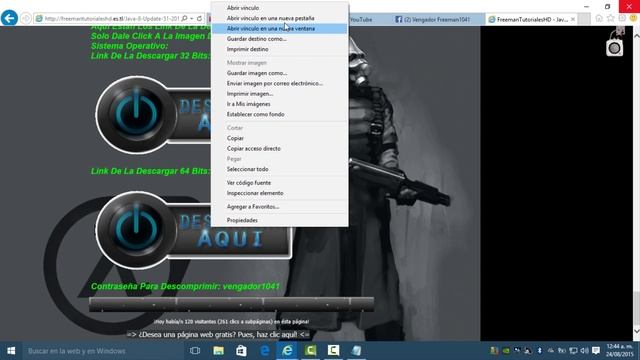This screenshot has width=640, height=360.
Task: Open Microsoft Edge from the taskbar
Action: click(264, 351)
